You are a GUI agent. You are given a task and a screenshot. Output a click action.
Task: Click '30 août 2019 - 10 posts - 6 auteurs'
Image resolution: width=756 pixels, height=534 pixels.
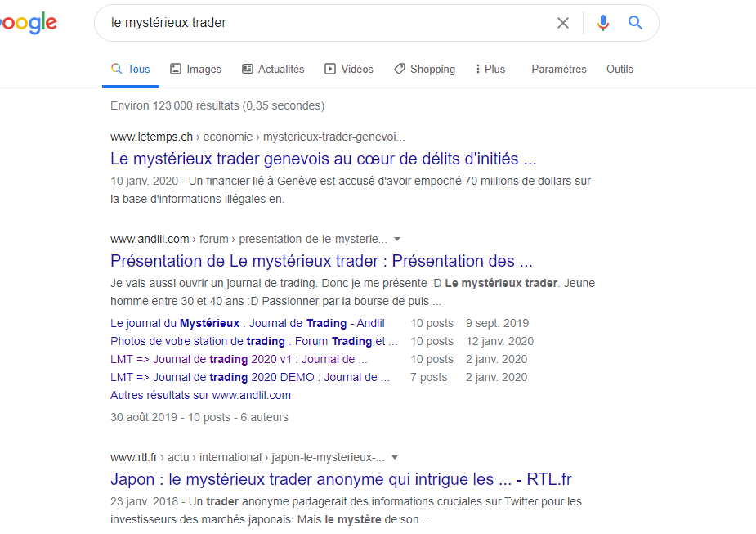tap(199, 417)
